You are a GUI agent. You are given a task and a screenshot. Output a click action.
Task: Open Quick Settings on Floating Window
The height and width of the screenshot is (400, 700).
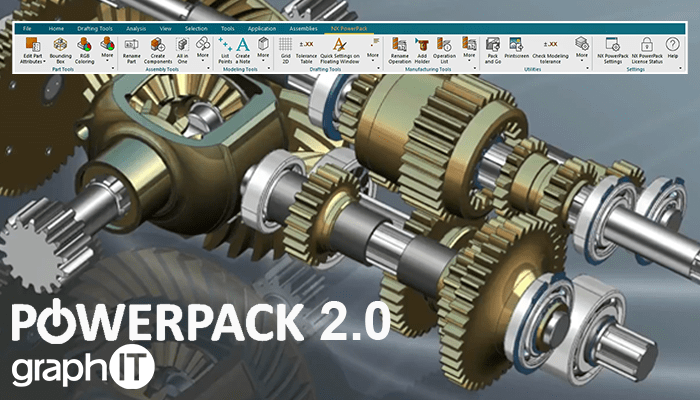[340, 50]
